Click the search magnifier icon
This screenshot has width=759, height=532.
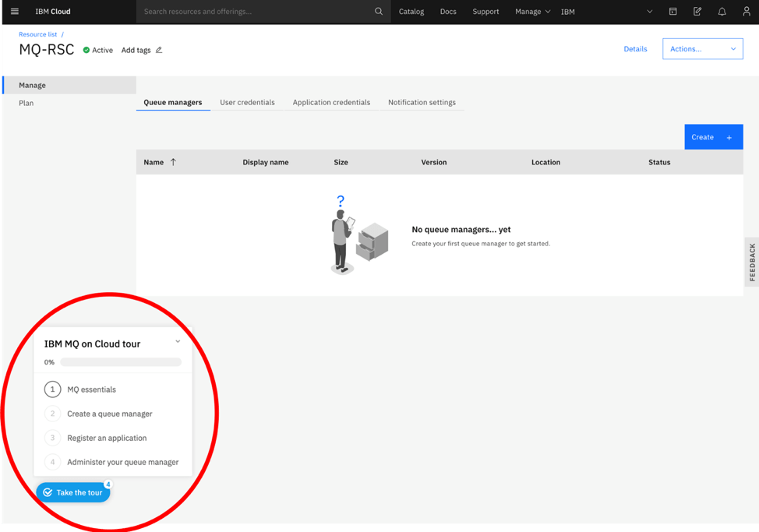[379, 12]
